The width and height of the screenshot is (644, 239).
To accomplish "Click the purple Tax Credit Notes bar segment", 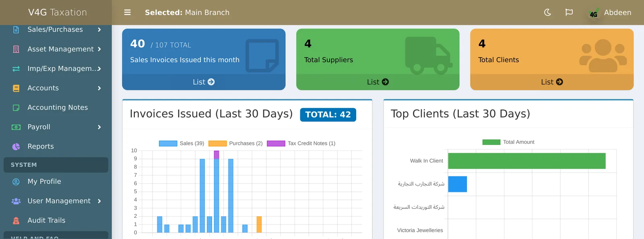I will [x=217, y=155].
